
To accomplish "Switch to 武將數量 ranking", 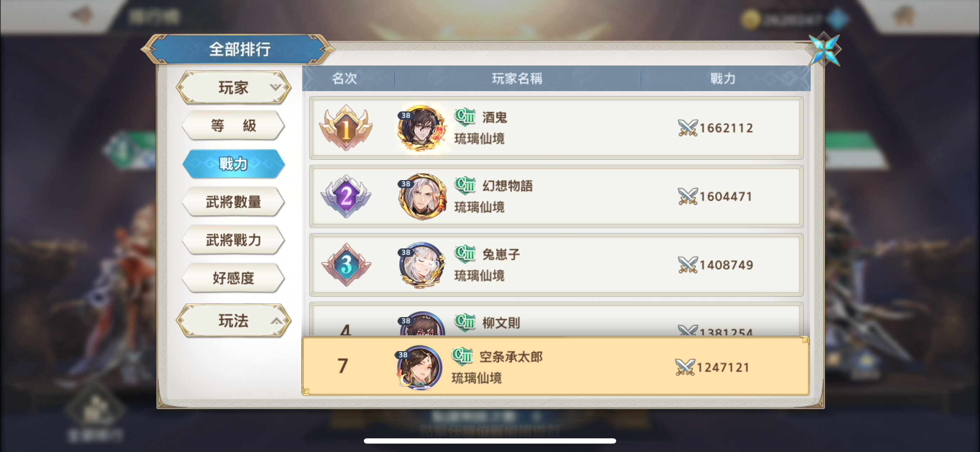I will tap(233, 202).
